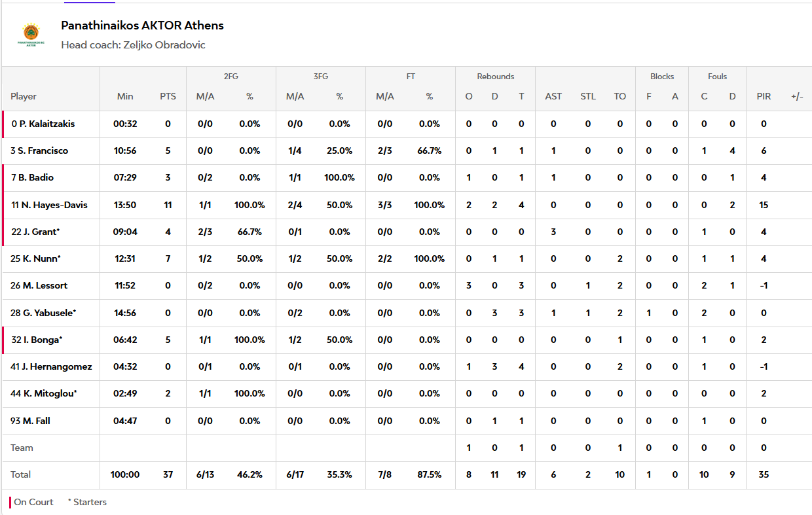Image resolution: width=812 pixels, height=515 pixels.
Task: Click Panathinaikos AKTOR Athens team title
Action: tap(142, 26)
